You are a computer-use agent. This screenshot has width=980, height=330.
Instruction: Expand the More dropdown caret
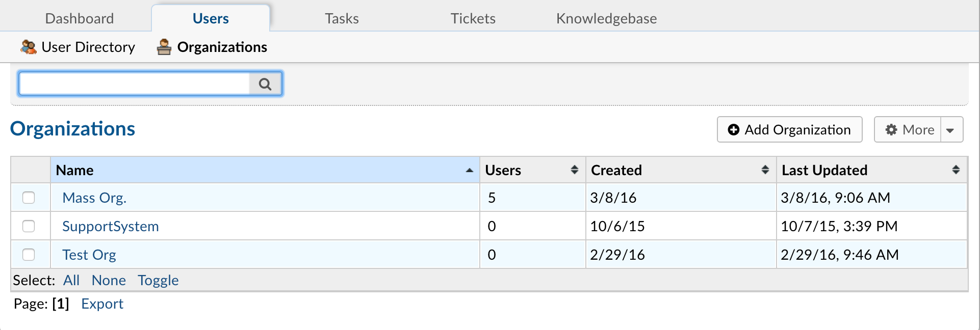(951, 130)
